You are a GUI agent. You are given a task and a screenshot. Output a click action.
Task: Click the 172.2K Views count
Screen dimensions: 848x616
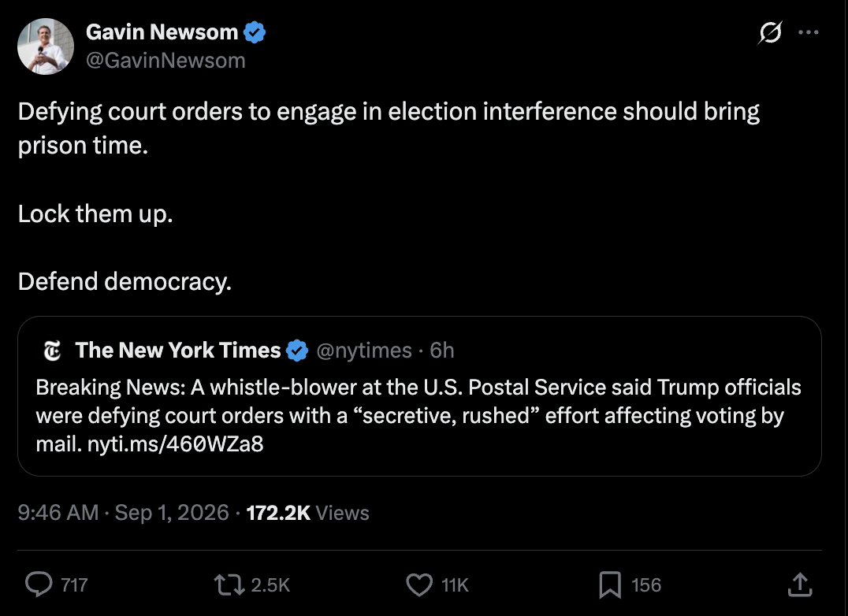tap(307, 512)
